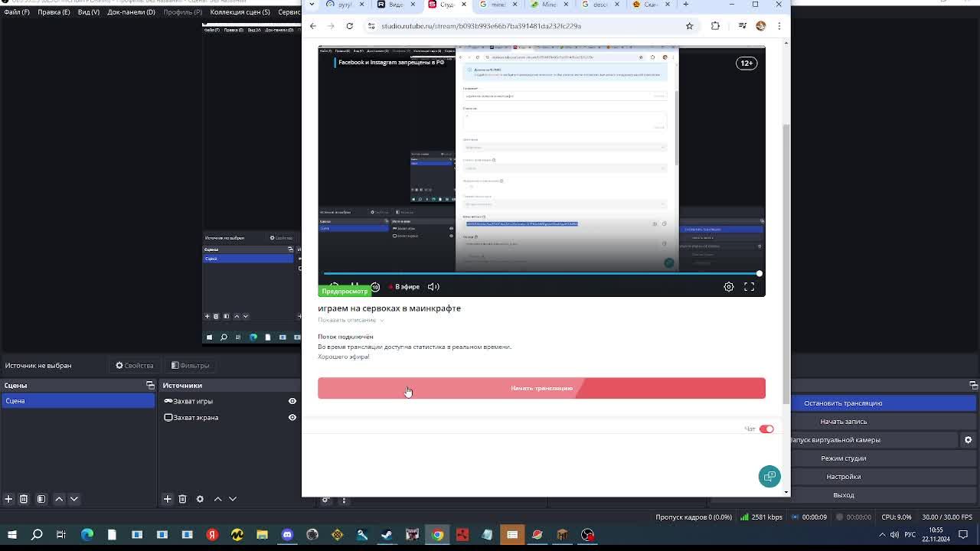Viewport: 980px width, 551px height.
Task: Click the Остановить трансляцию button in OBS
Action: click(x=843, y=403)
